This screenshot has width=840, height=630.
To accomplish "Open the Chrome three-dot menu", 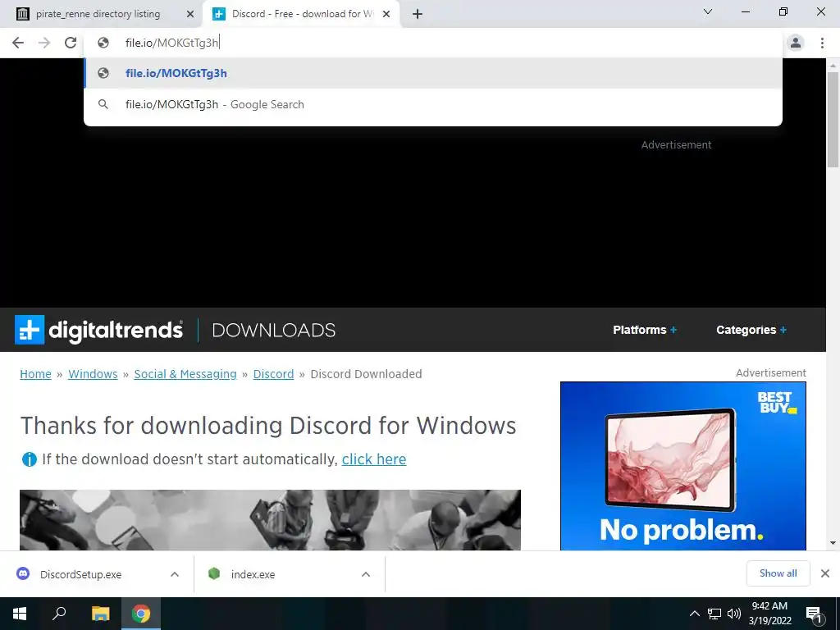I will click(822, 43).
